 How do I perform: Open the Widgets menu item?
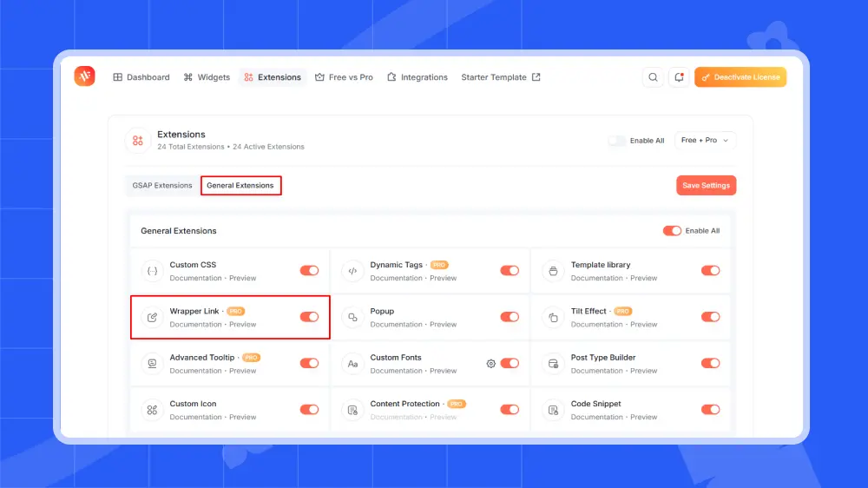tap(207, 77)
